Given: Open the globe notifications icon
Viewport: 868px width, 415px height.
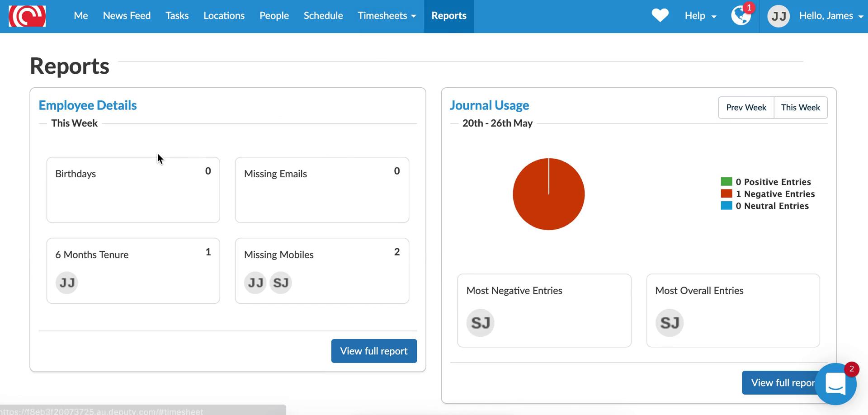Looking at the screenshot, I should [741, 16].
